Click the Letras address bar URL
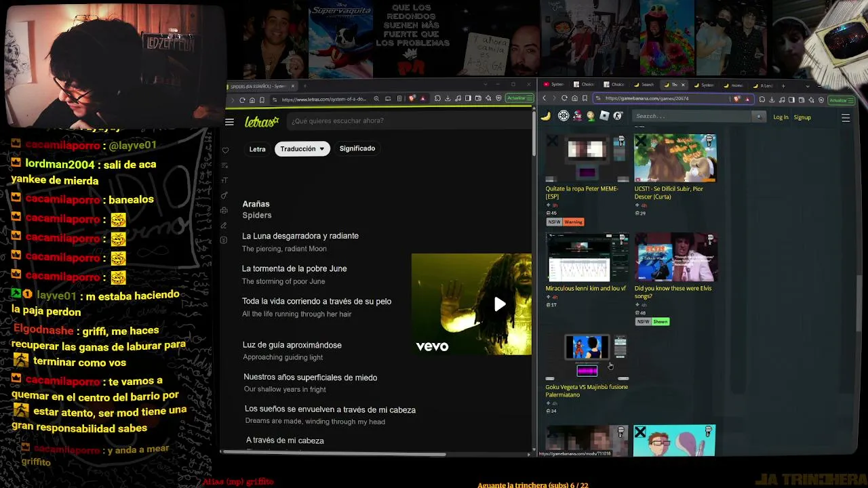Screen dimensions: 868x488 click(x=323, y=100)
